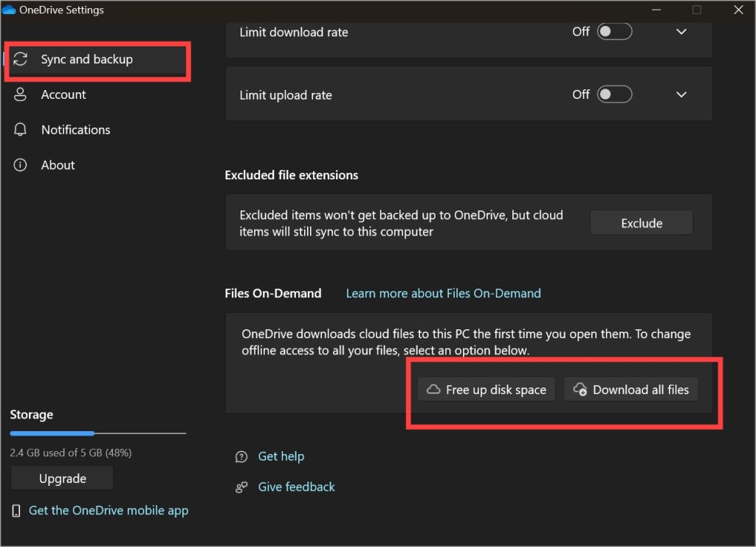Click the Storage usage progress bar
The width and height of the screenshot is (756, 547).
pyautogui.click(x=97, y=433)
